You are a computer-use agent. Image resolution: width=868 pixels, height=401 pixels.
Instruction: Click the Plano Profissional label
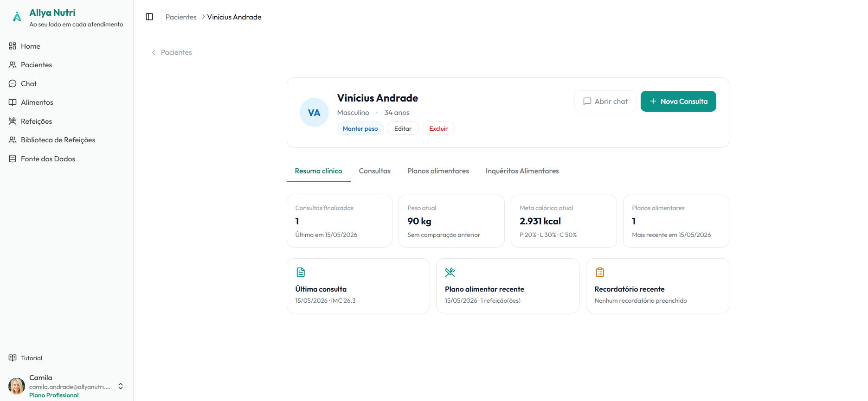tap(54, 395)
